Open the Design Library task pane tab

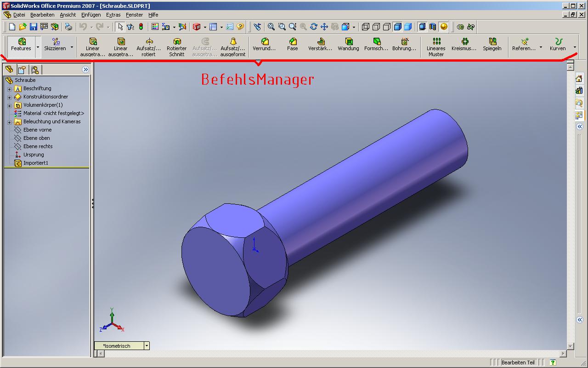[x=579, y=91]
